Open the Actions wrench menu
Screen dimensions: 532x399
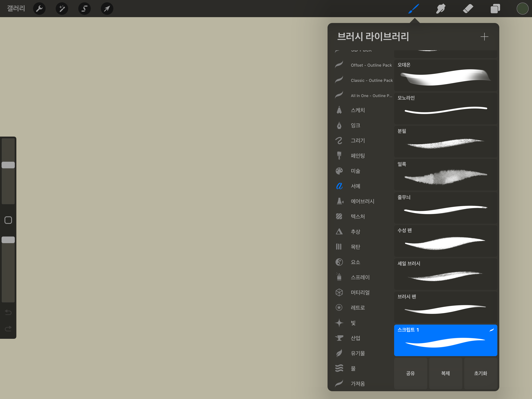(x=39, y=9)
